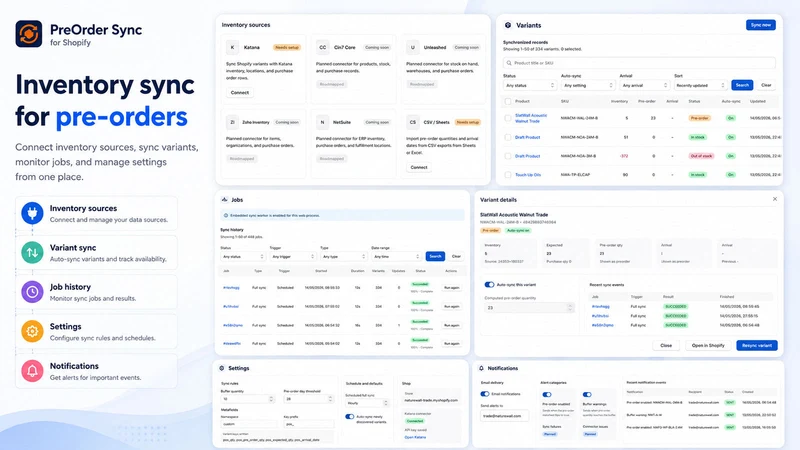Open the Trigger 'Any trigger' dropdown

point(292,257)
